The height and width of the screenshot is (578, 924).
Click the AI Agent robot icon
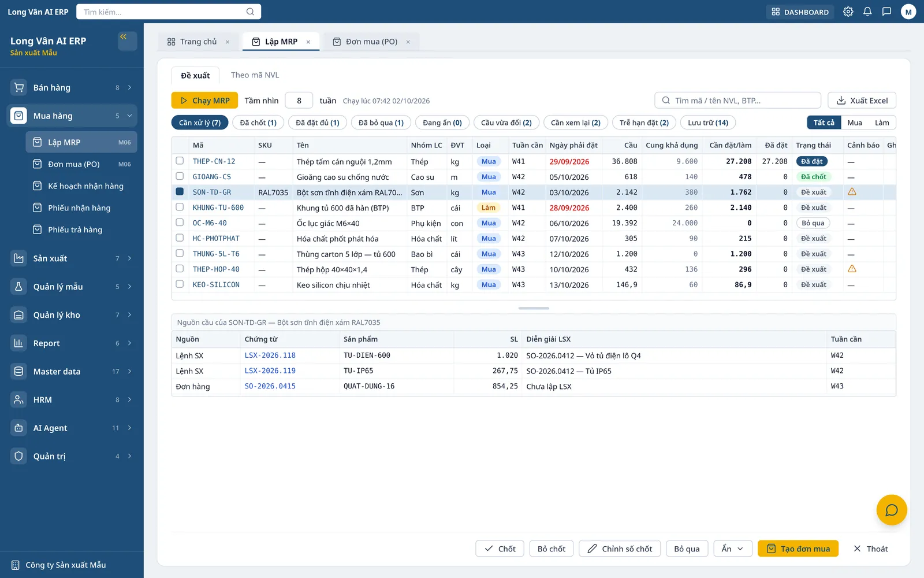19,428
